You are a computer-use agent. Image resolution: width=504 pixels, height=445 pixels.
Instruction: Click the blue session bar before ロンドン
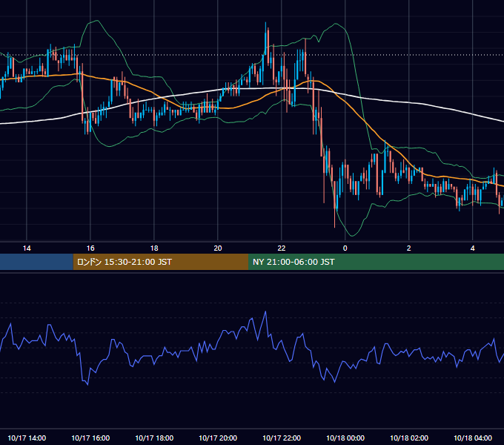pyautogui.click(x=36, y=262)
